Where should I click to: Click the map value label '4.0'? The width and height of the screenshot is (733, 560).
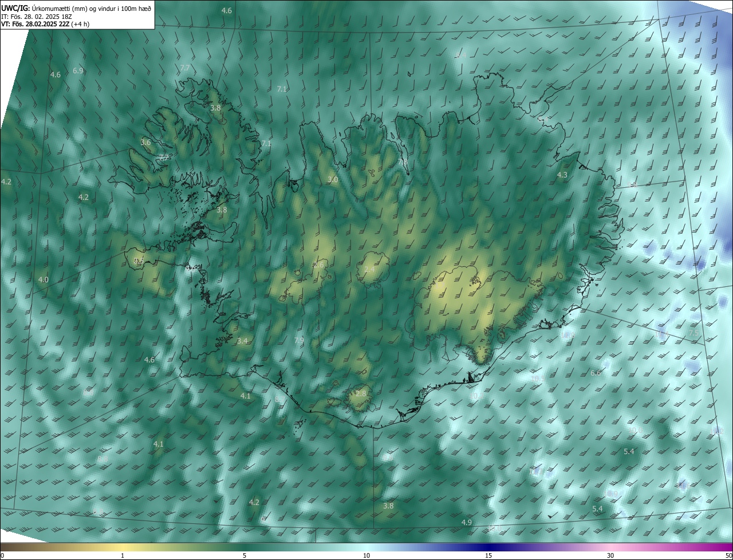(x=44, y=280)
